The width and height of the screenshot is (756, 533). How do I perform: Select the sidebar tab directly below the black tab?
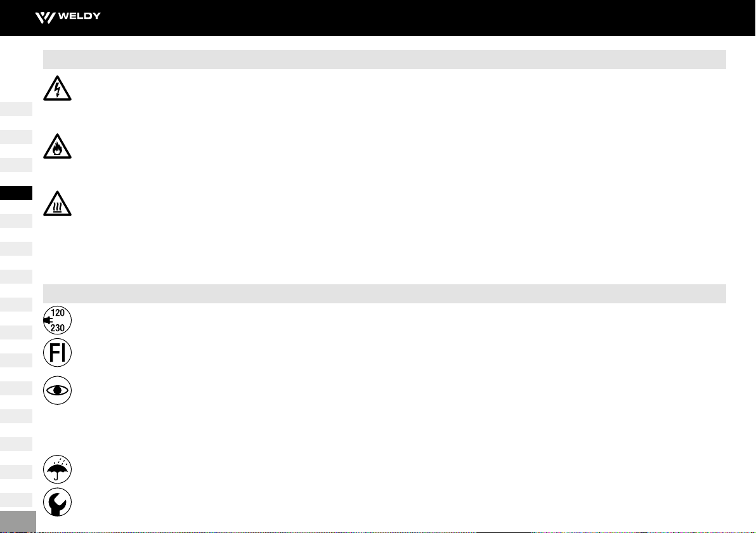click(16, 221)
